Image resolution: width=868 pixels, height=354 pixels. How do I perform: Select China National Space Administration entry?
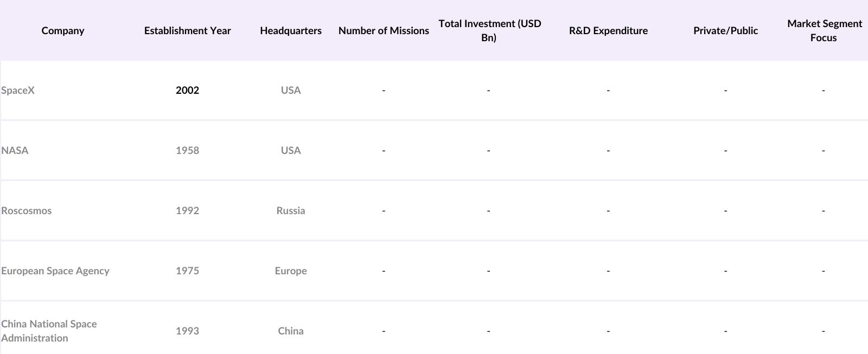point(49,331)
